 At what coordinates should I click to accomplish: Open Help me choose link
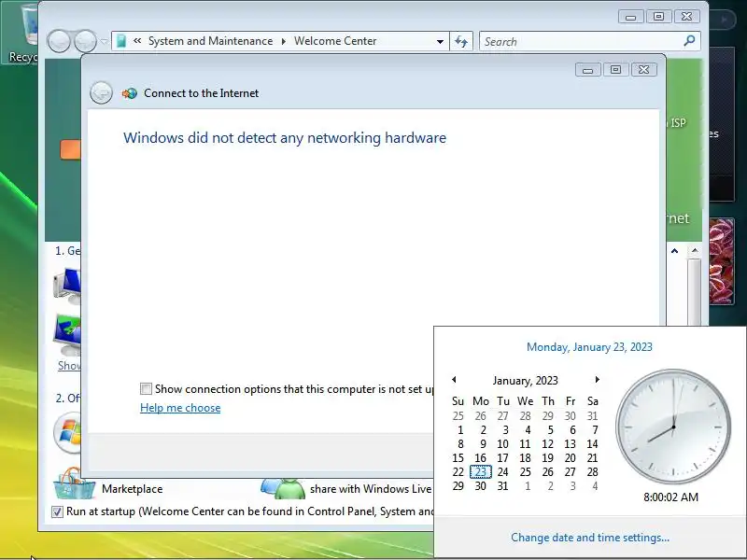point(180,408)
